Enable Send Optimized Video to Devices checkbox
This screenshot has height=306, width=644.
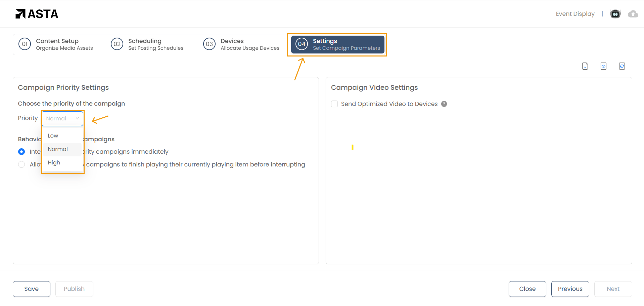[x=334, y=104]
